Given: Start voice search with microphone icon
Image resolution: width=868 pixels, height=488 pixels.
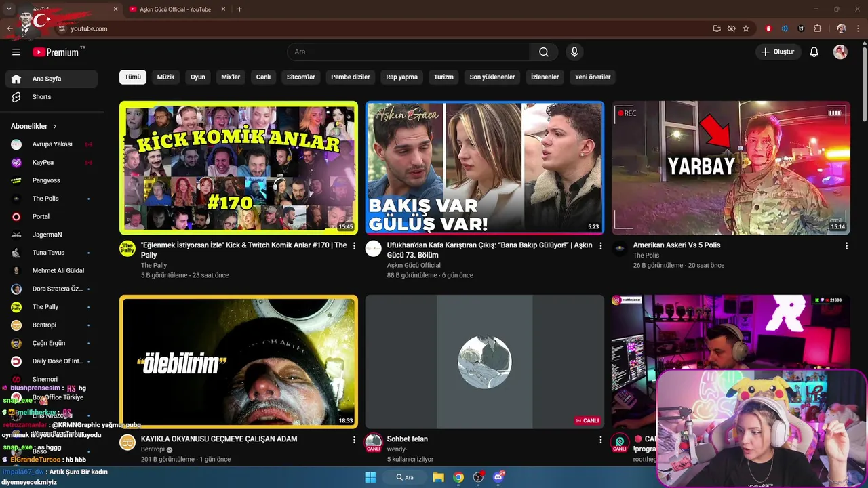Looking at the screenshot, I should pos(574,52).
